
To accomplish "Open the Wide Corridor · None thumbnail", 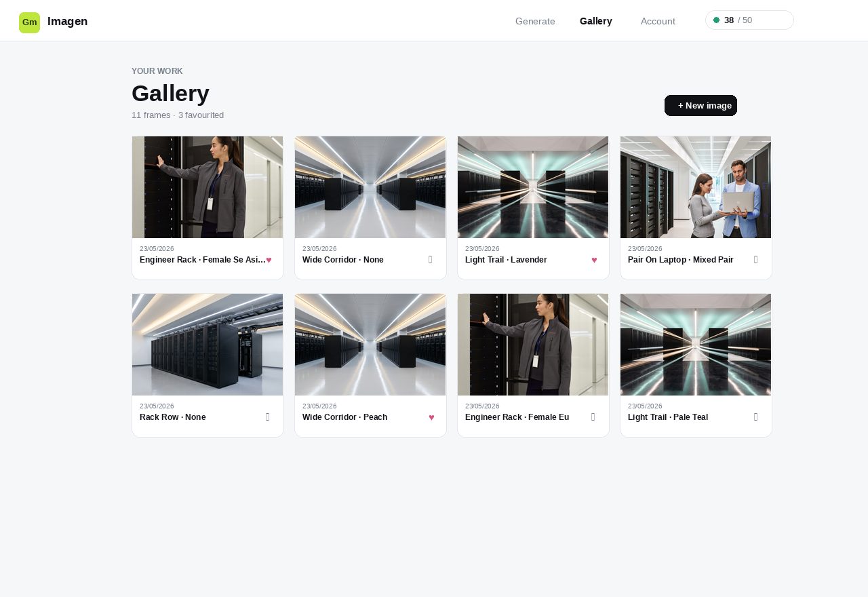I will (370, 187).
